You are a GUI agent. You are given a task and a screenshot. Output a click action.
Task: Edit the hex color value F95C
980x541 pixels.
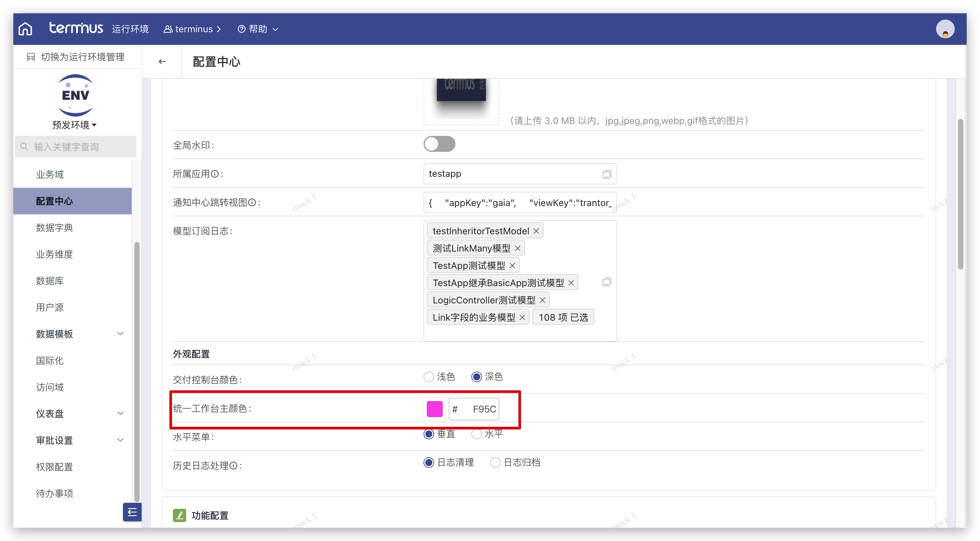[474, 409]
